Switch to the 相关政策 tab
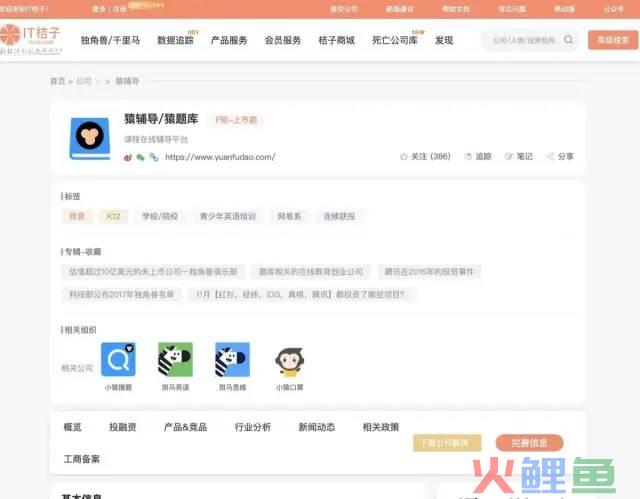The image size is (640, 499). coord(381,427)
